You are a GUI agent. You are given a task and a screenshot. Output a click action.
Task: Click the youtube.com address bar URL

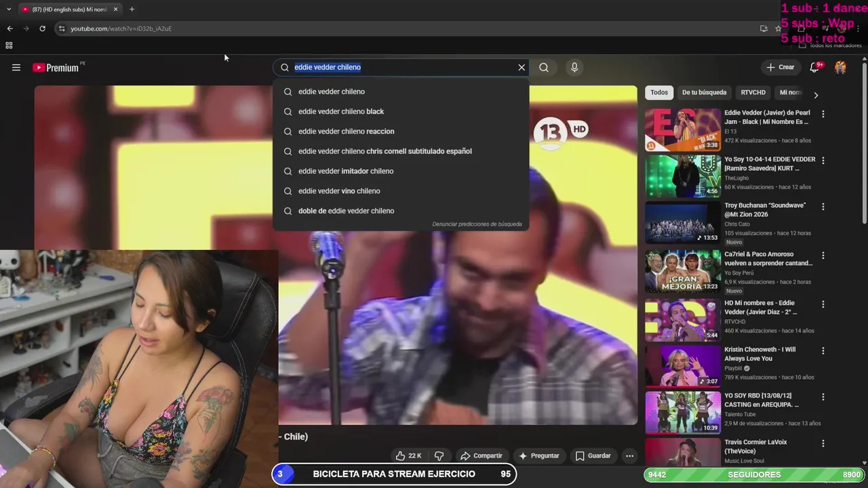click(x=121, y=28)
